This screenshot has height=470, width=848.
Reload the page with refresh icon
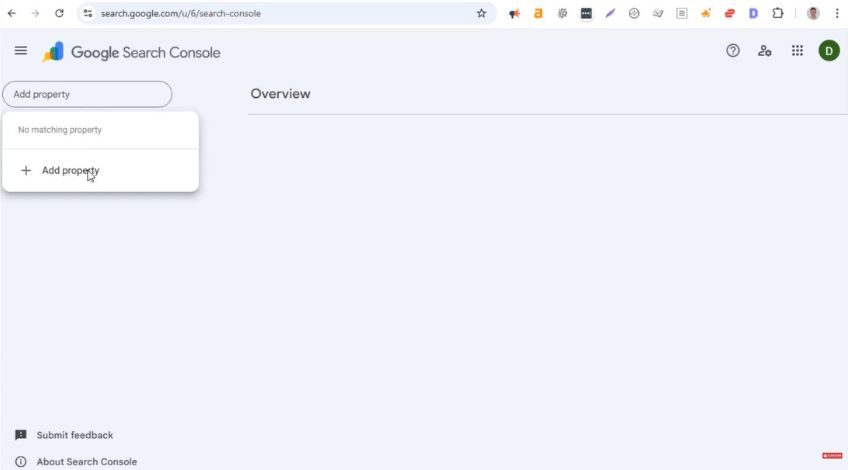click(x=59, y=14)
